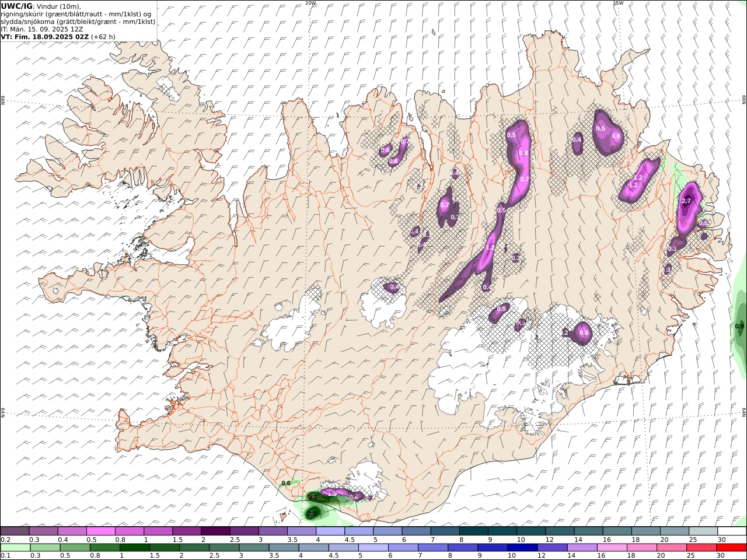Select the upper legend swatch starting at 1.5
Image resolution: width=747 pixels, height=560 pixels.
click(x=187, y=531)
